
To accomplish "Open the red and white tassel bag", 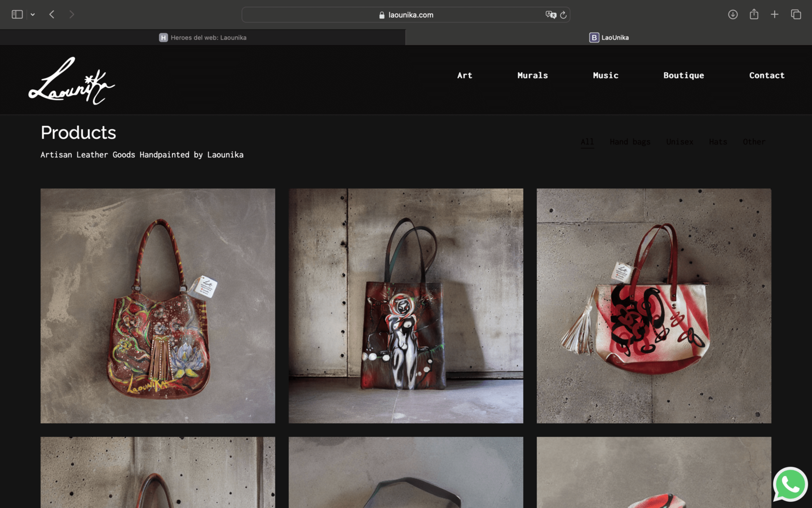I will click(x=654, y=306).
